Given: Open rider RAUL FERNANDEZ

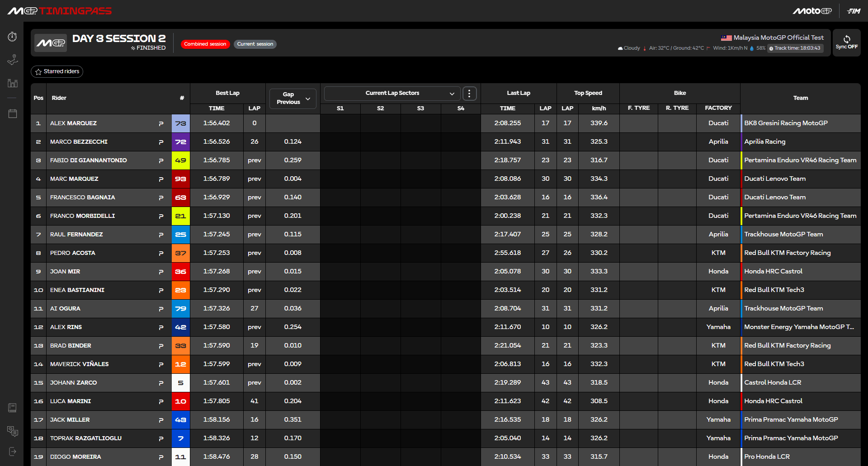Looking at the screenshot, I should [x=76, y=235].
